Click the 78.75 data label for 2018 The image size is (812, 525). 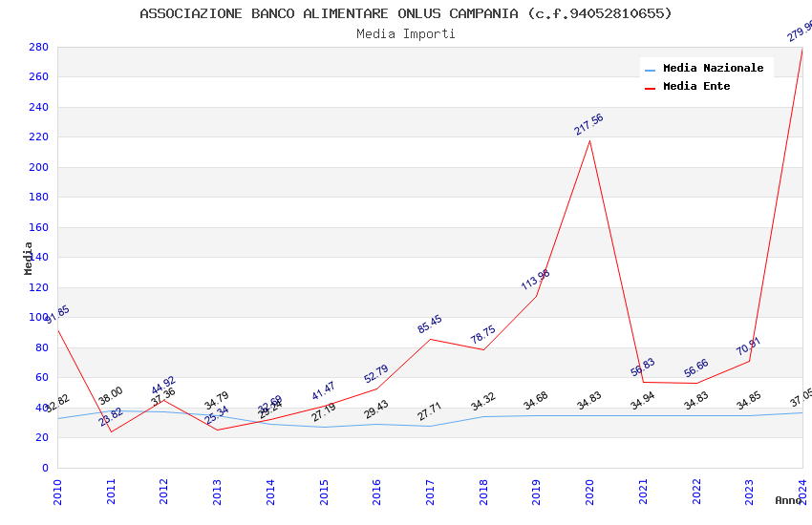(x=483, y=335)
